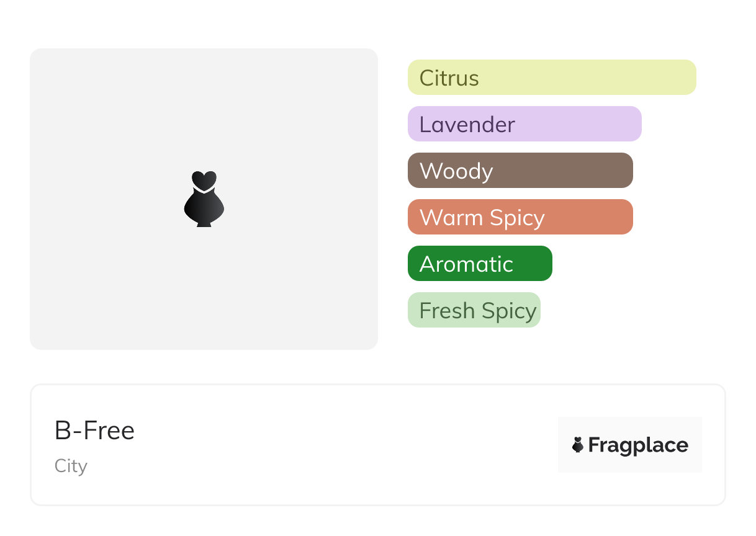The width and height of the screenshot is (756, 536).
Task: Open the City brand name link
Action: pyautogui.click(x=71, y=466)
